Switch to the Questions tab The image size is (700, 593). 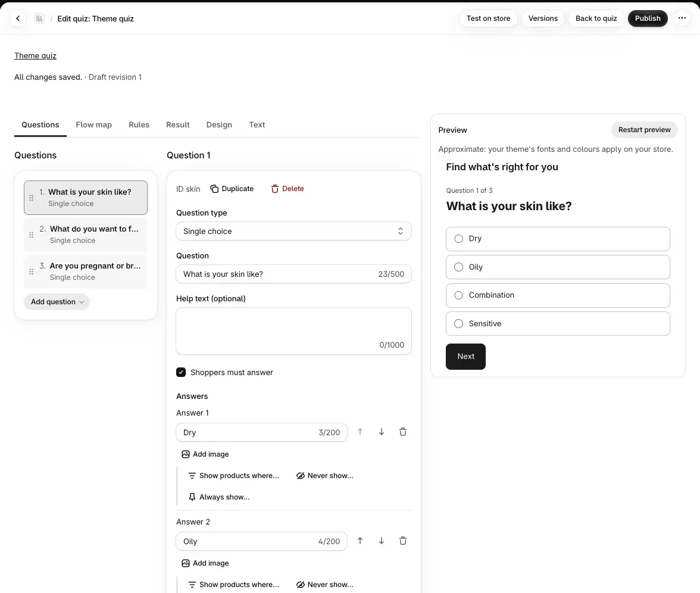[x=40, y=124]
